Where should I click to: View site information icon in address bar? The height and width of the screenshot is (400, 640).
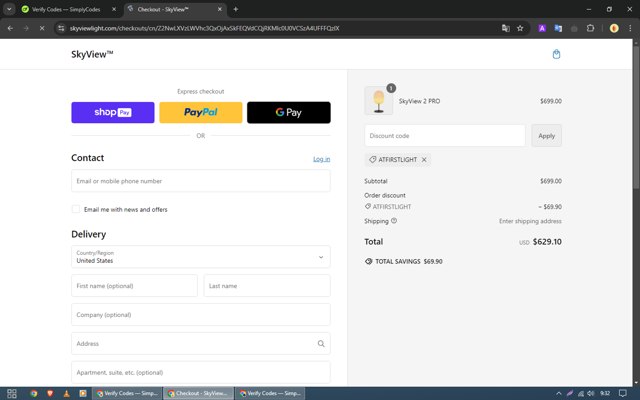61,28
